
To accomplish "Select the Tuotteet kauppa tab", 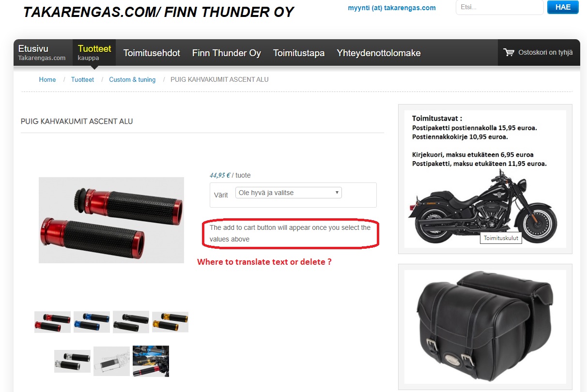I will point(94,53).
